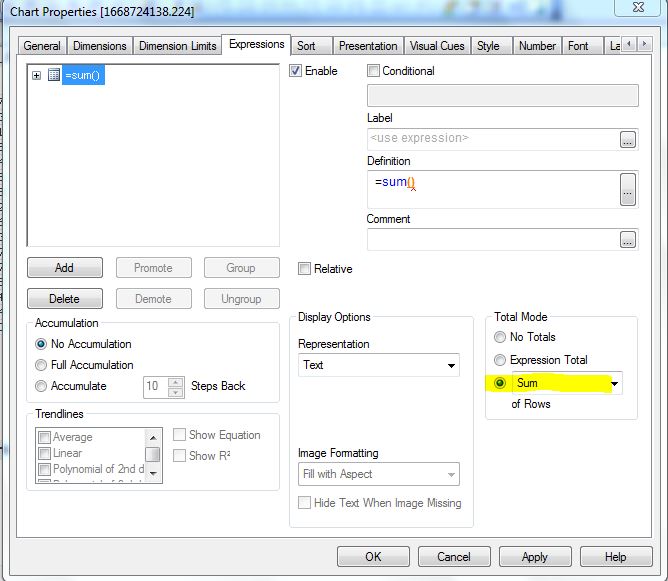Click into the Comment input field
The height and width of the screenshot is (581, 668).
[493, 239]
